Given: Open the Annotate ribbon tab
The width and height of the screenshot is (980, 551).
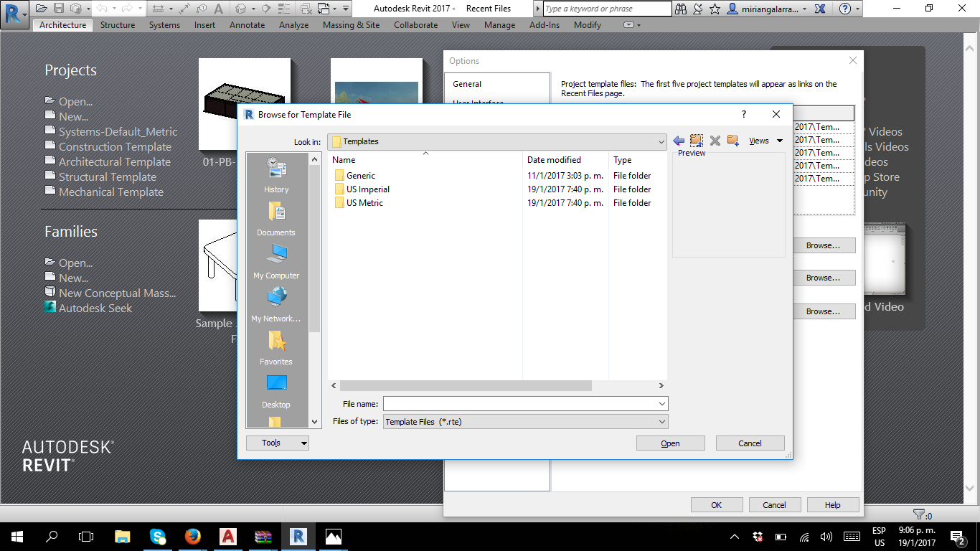Looking at the screenshot, I should coord(247,24).
